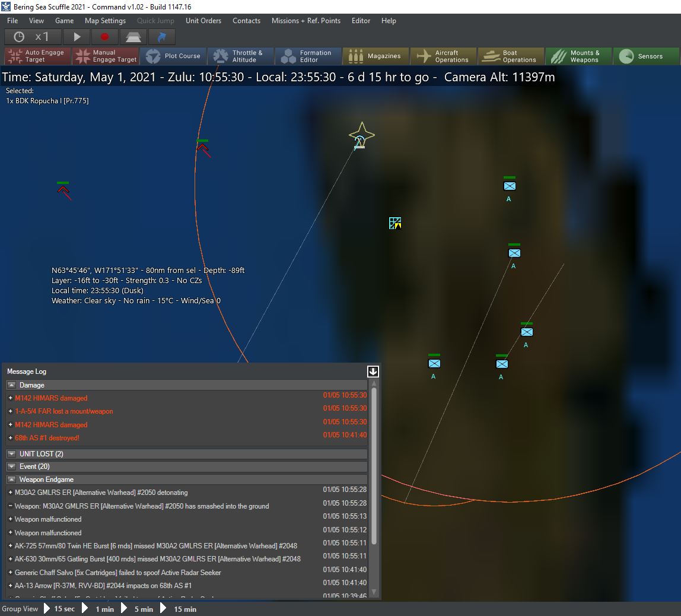
Task: Open the Editor menu
Action: coord(361,20)
